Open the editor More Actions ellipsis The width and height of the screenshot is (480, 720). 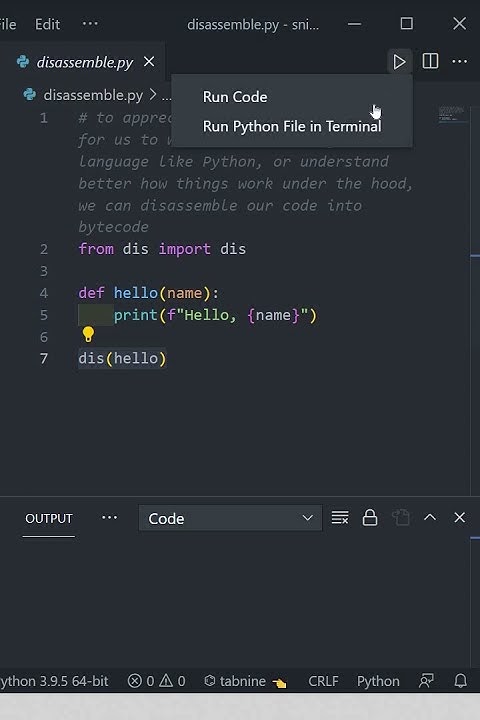460,62
